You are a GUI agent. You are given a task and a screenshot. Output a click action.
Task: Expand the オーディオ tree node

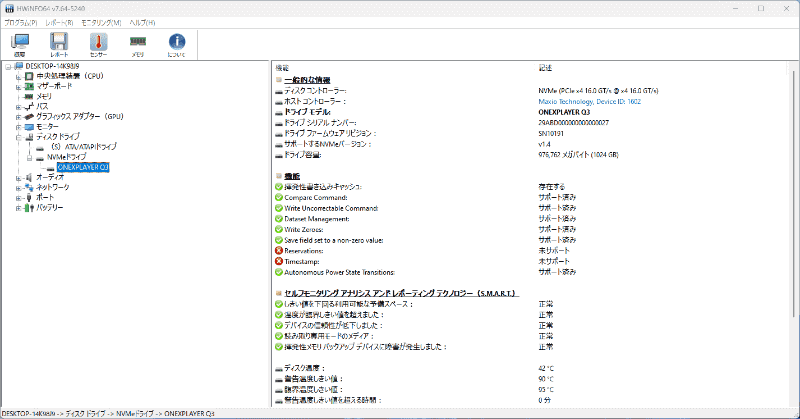click(18, 178)
